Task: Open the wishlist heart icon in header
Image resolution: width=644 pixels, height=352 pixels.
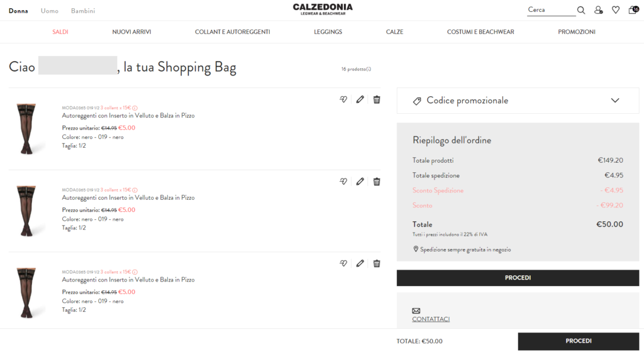Action: coord(616,10)
